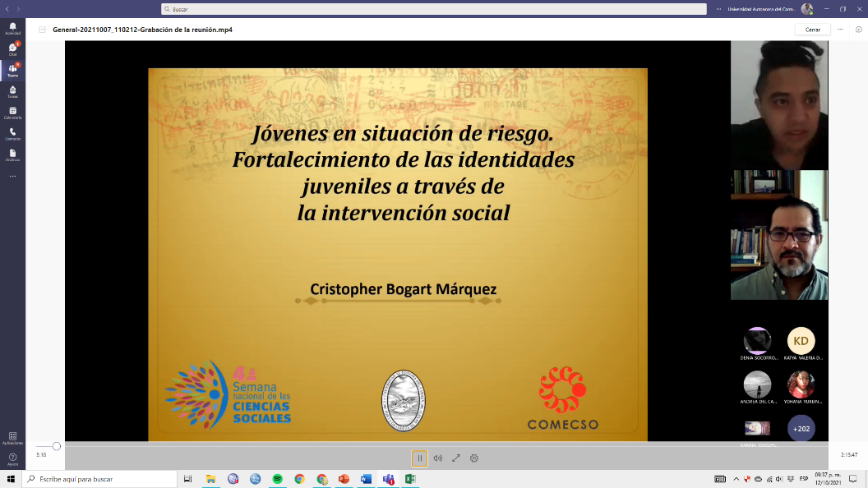Image resolution: width=868 pixels, height=488 pixels.
Task: Open Task View on taskbar
Action: click(187, 479)
